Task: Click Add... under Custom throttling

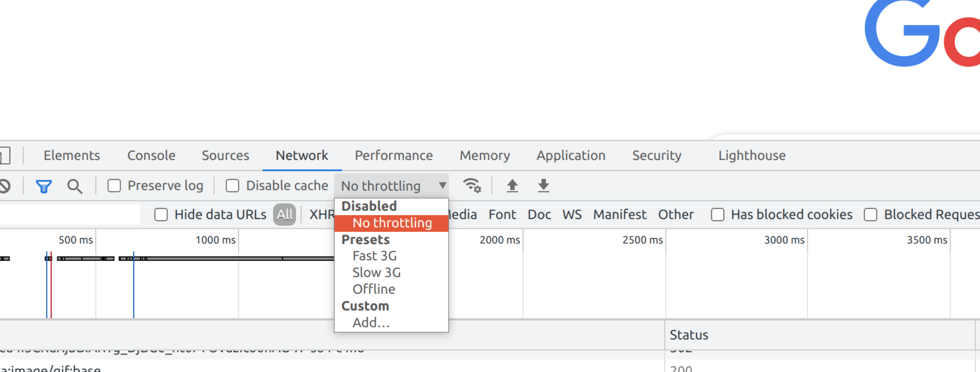Action: tap(371, 323)
